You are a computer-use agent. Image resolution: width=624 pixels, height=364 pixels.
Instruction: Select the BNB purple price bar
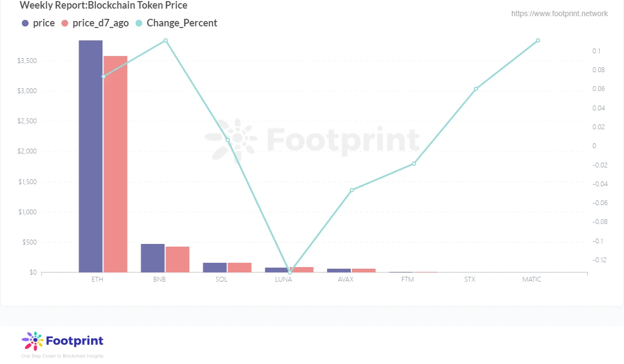coord(152,258)
